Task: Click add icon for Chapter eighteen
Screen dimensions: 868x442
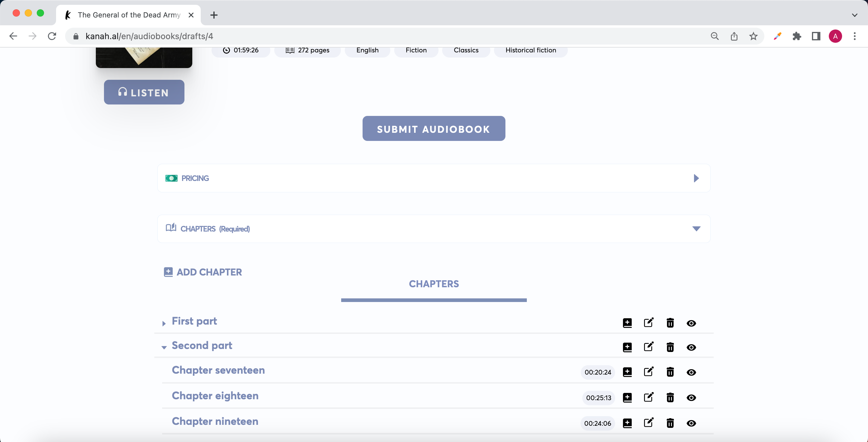Action: point(627,397)
